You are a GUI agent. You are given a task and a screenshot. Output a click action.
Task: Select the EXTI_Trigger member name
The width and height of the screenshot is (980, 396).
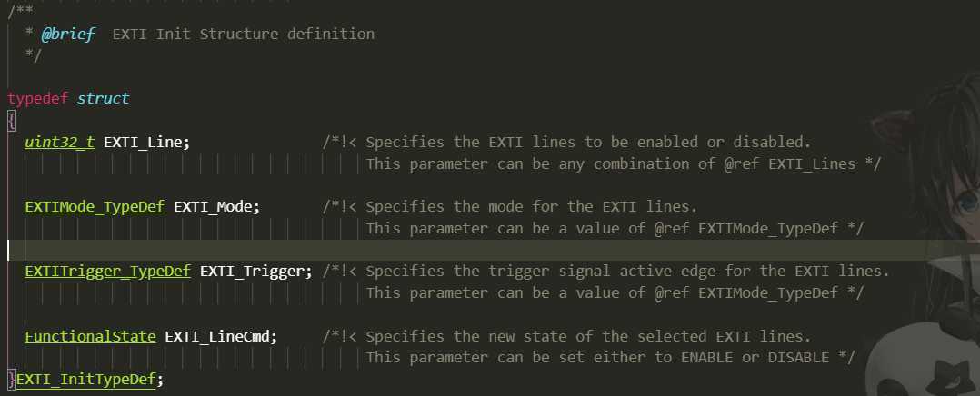[x=252, y=271]
